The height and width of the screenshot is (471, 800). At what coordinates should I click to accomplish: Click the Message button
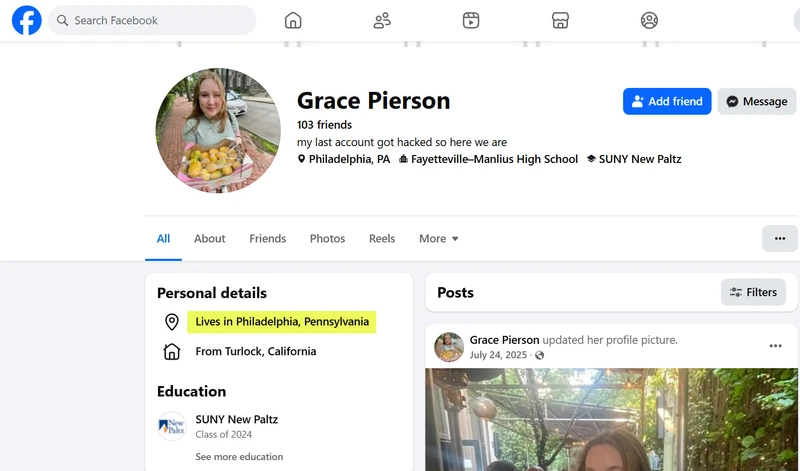(757, 101)
